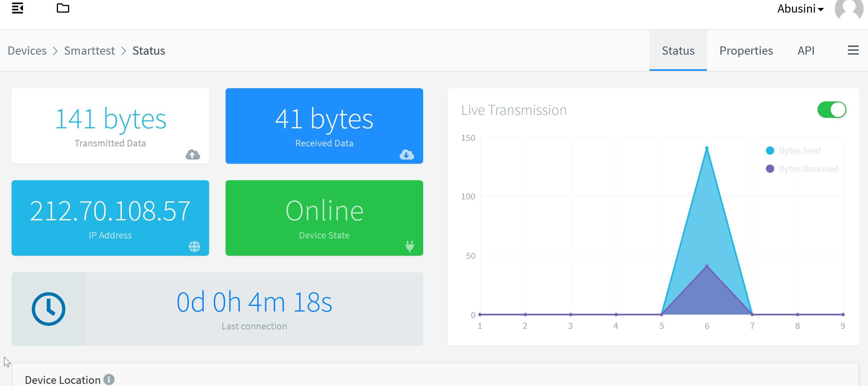
Task: Click the Bytes Received peak point at 6
Action: tap(707, 266)
